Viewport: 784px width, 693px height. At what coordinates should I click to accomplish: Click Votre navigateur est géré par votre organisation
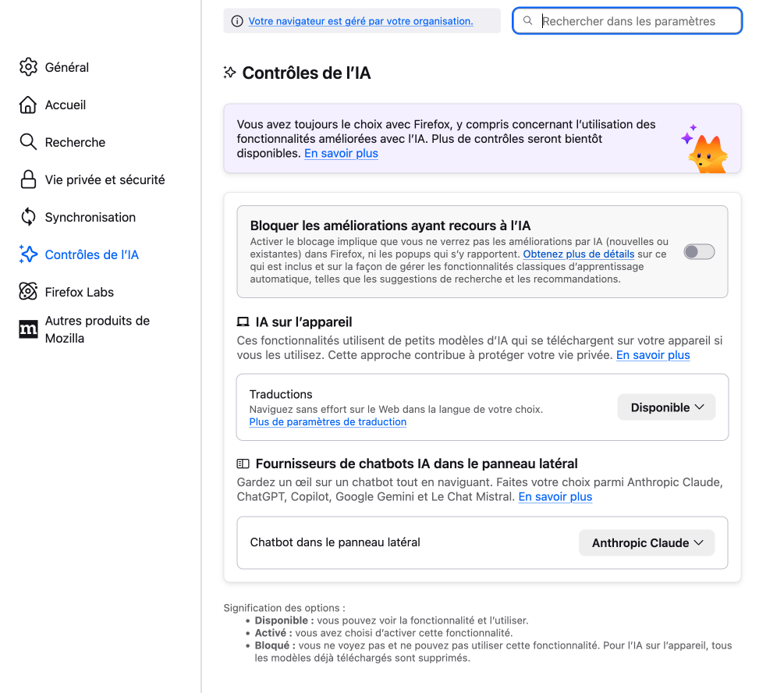coord(360,21)
